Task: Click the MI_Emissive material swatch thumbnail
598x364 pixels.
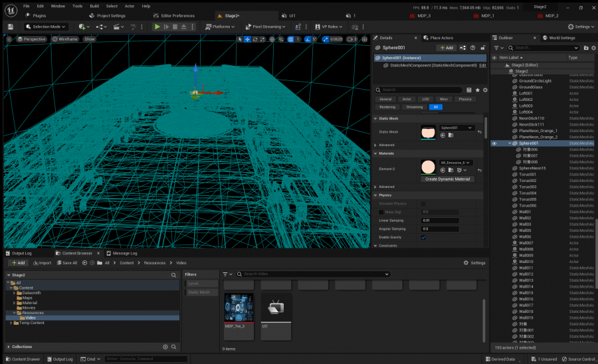Action: click(428, 167)
